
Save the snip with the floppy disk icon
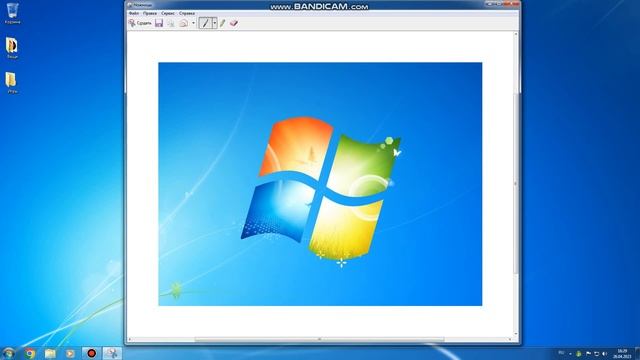(x=159, y=23)
